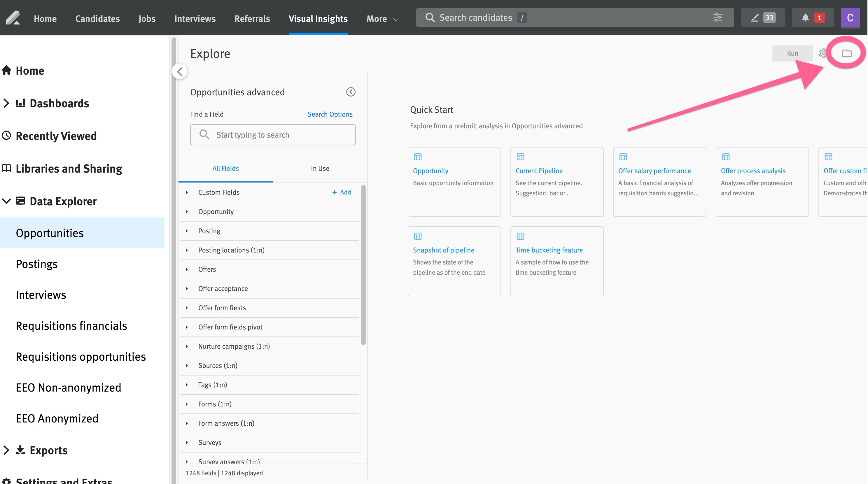Select Requisitions opportunities in sidebar
868x484 pixels.
81,357
